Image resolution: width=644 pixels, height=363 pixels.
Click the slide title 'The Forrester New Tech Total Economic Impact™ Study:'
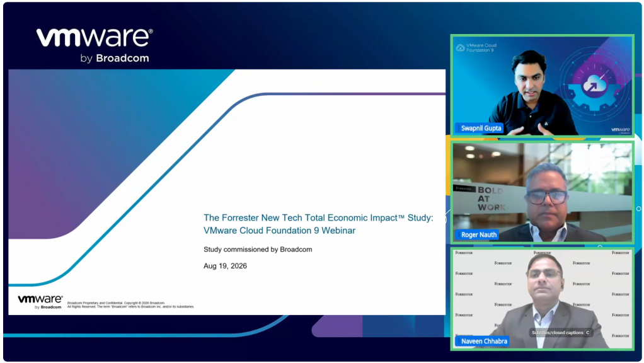click(x=318, y=217)
